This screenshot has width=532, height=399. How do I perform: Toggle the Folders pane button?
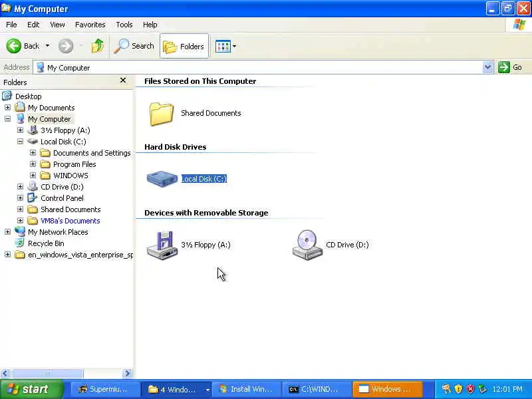click(x=184, y=46)
